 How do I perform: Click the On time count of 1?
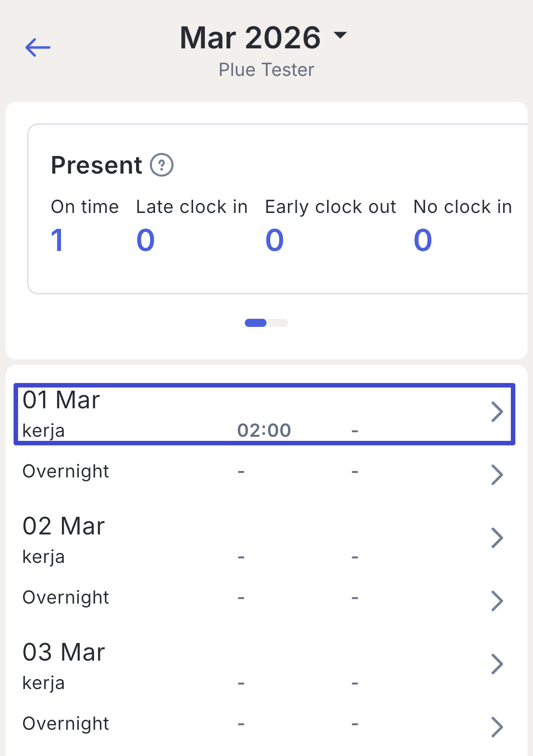point(57,240)
